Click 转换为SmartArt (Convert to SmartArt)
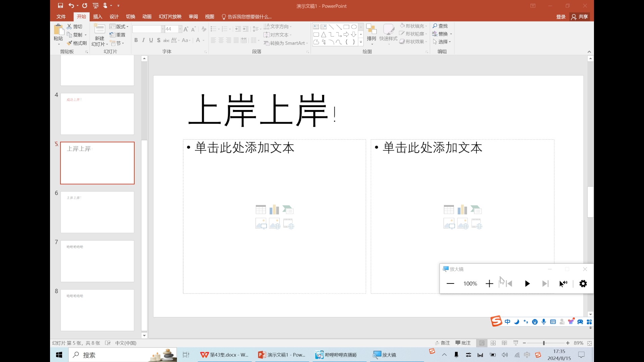The image size is (644, 362). 285,43
